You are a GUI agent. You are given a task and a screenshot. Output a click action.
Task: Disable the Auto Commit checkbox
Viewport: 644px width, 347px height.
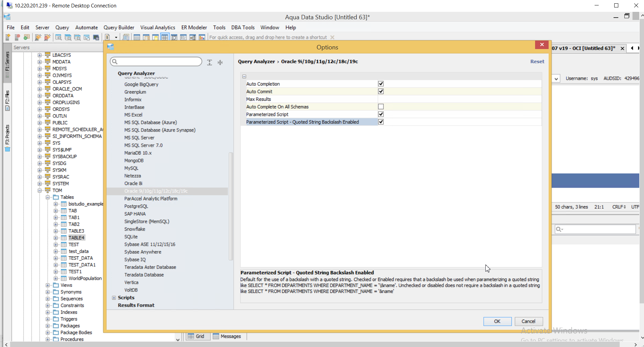point(381,91)
